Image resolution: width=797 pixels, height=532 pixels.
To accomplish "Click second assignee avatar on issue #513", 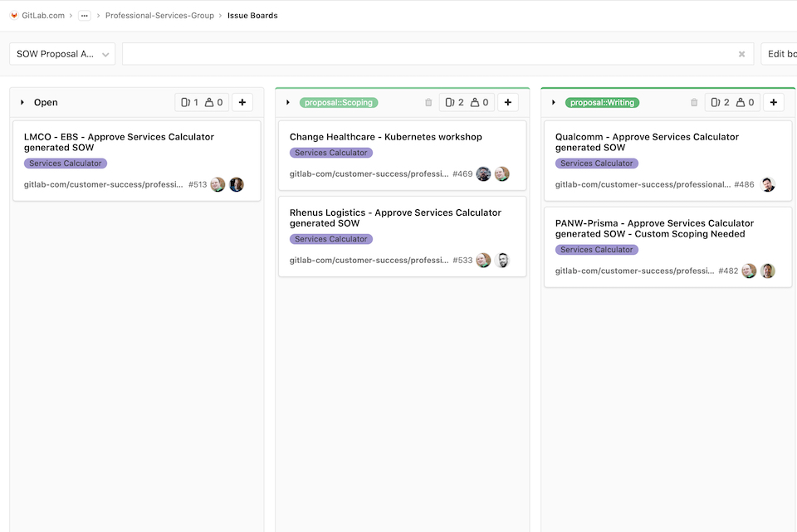I will point(237,184).
